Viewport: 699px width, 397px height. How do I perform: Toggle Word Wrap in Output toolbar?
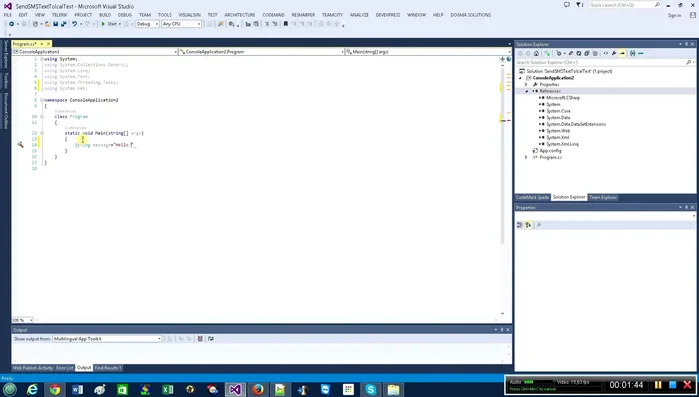[210, 339]
